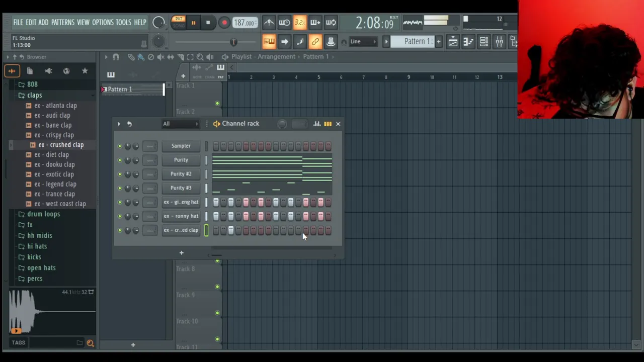Open the channel rack All filter dropdown
The image size is (644, 362).
(x=180, y=124)
